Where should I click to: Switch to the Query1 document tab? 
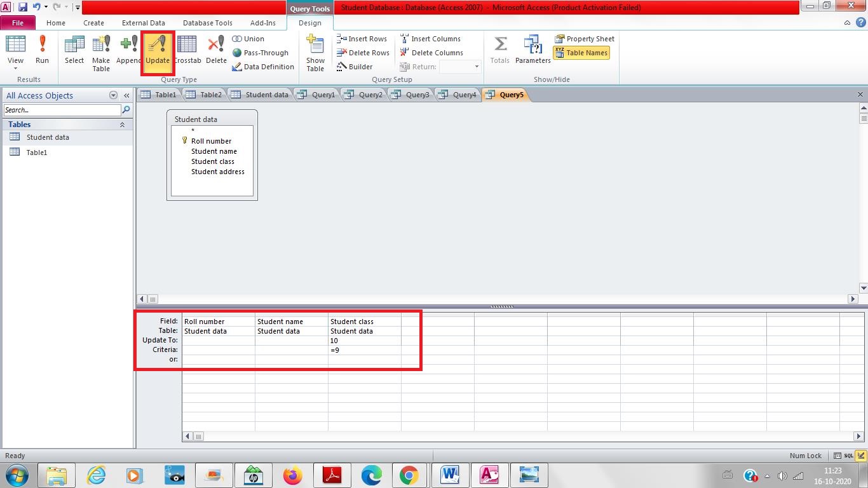pos(316,95)
